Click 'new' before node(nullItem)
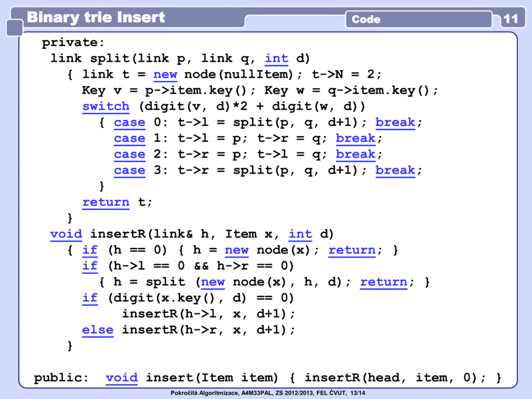 pyautogui.click(x=165, y=75)
